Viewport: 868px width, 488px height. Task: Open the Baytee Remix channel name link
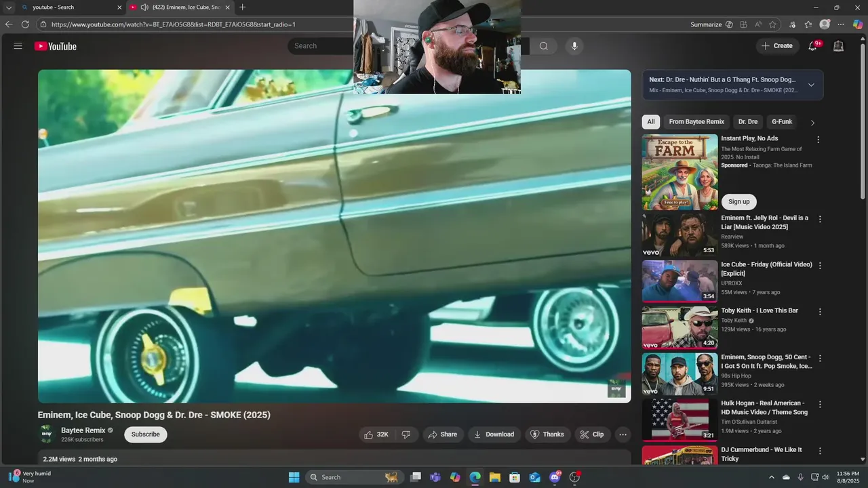[x=83, y=430]
